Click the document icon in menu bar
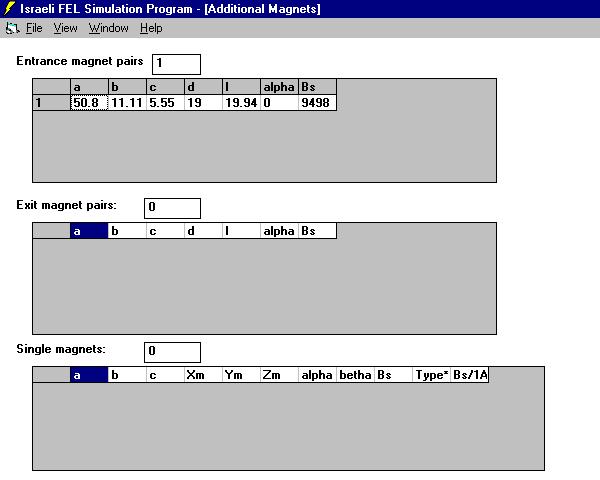Screen dimensions: 600x480 [x=12, y=28]
